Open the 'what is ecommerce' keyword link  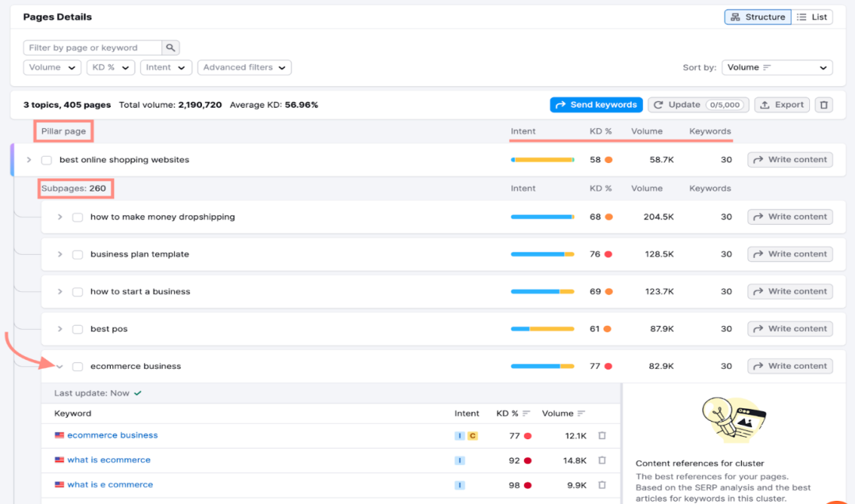click(x=108, y=460)
